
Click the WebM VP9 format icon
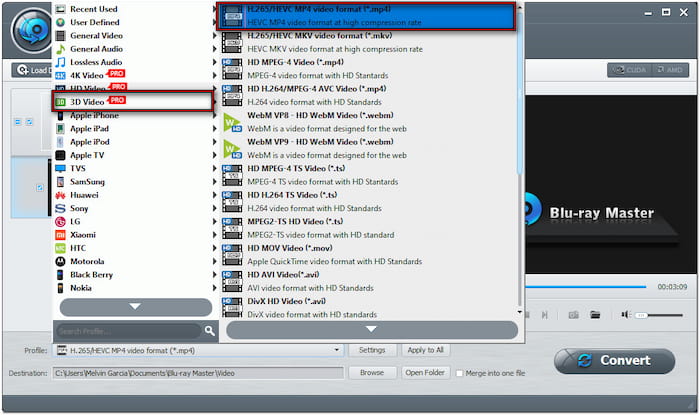232,149
